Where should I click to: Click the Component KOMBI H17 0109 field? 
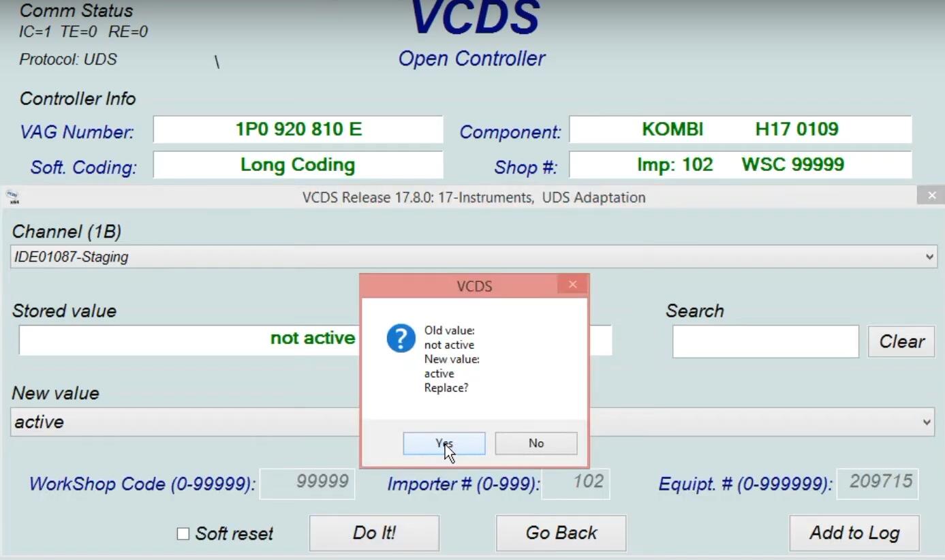click(x=740, y=129)
